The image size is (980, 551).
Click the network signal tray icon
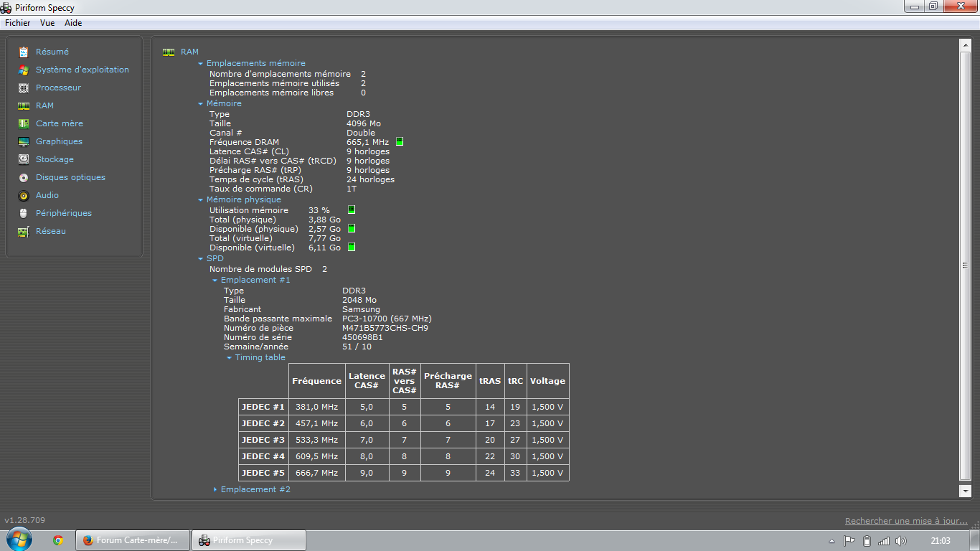[884, 541]
